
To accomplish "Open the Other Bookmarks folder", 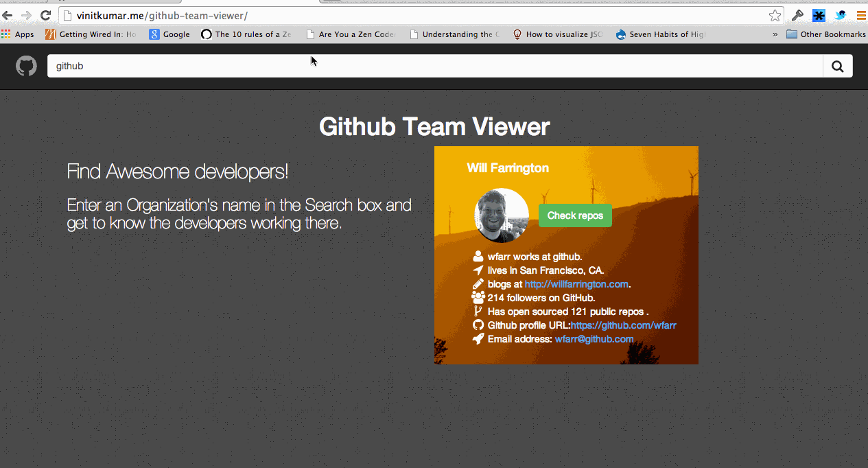I will click(825, 34).
